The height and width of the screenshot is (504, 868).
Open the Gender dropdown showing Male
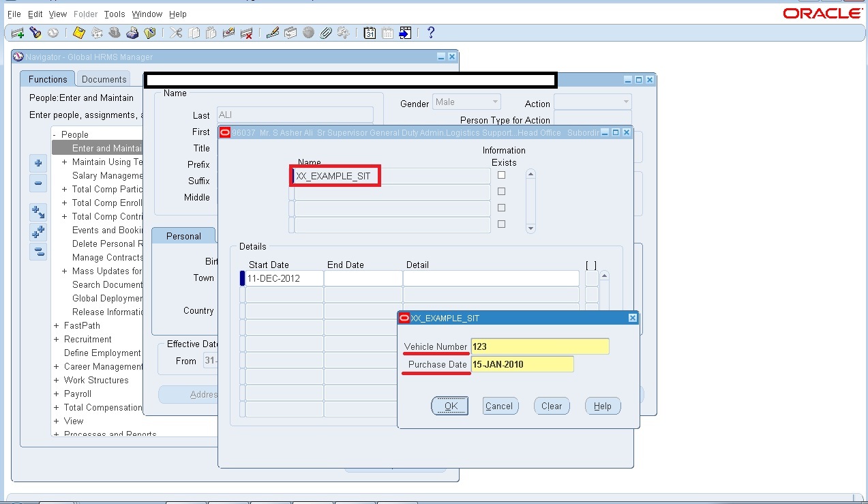point(496,100)
